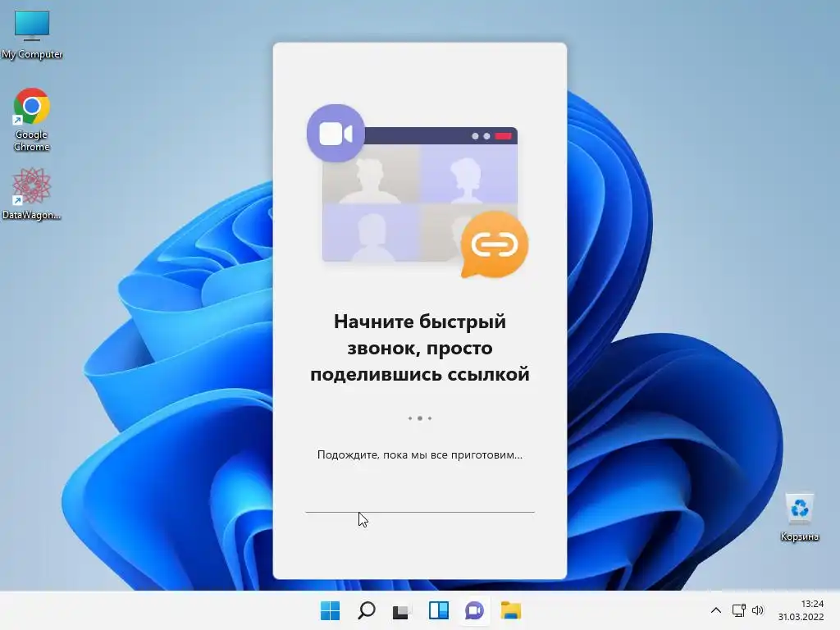Click the video call participants illustration
Viewport: 840px width, 630px height.
pyautogui.click(x=420, y=194)
